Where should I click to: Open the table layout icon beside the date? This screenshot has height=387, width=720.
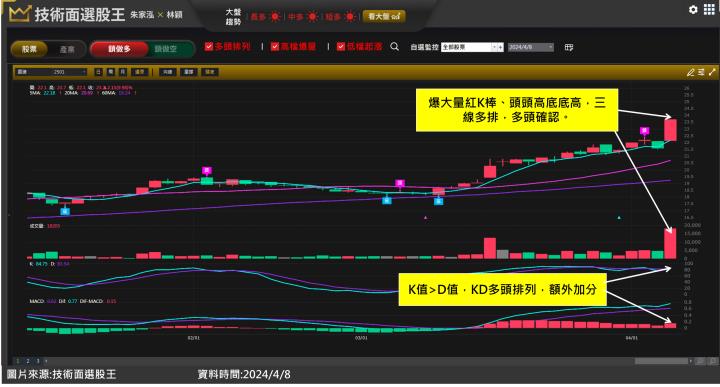coord(568,47)
